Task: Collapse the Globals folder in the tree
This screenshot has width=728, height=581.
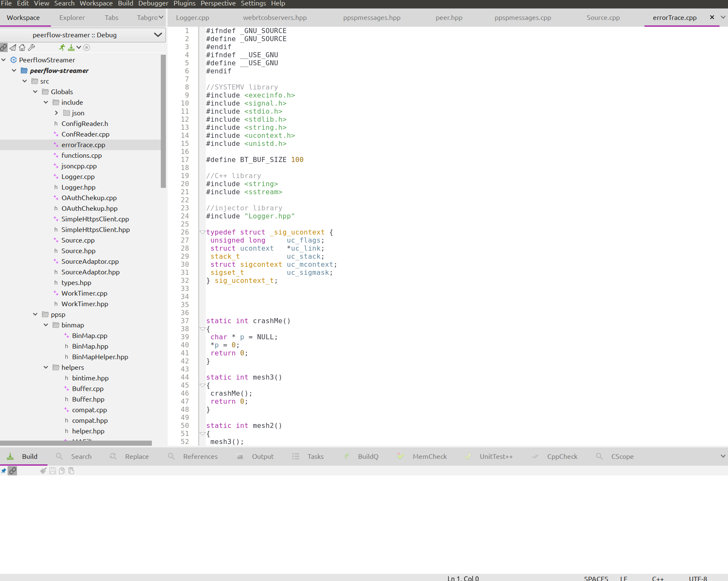Action: point(35,92)
